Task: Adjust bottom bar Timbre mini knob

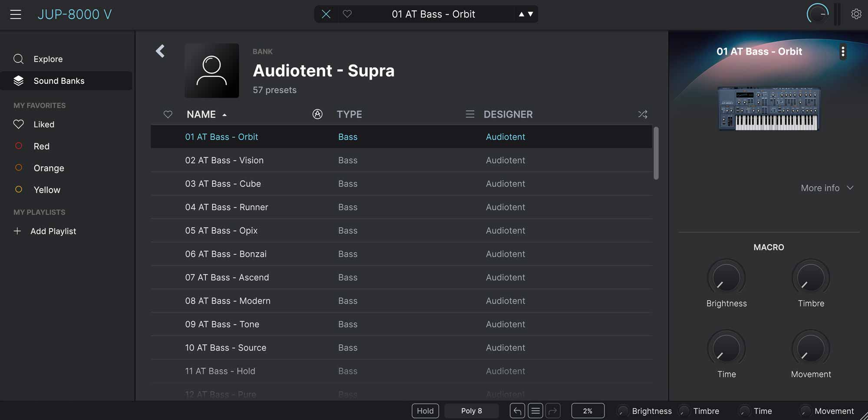Action: tap(684, 411)
